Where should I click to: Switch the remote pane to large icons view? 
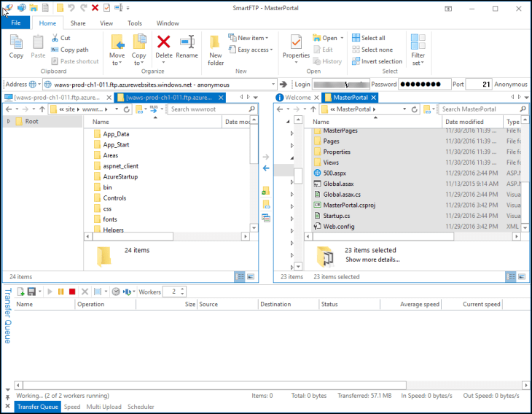point(251,277)
